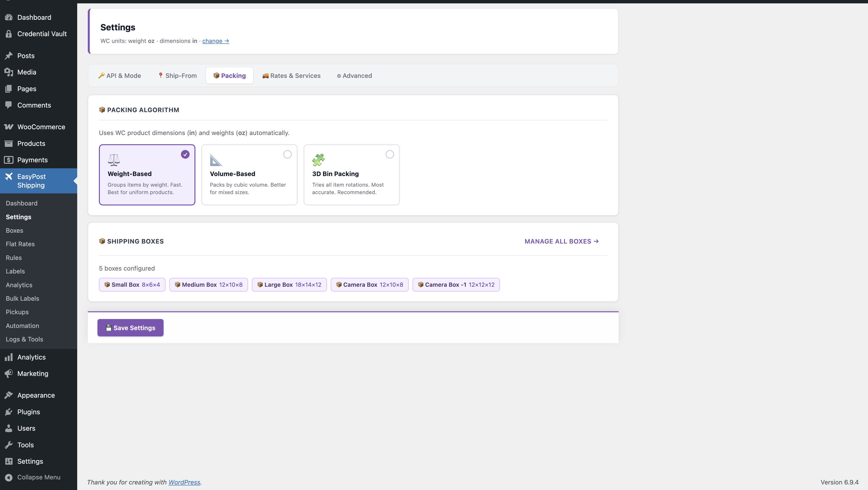
Task: Open the Boxes submenu item
Action: (14, 230)
